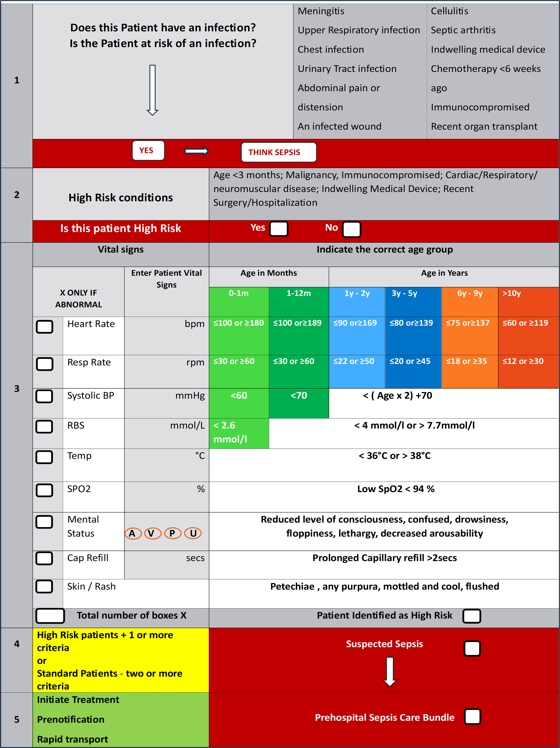Image resolution: width=560 pixels, height=748 pixels.
Task: Click the Total number of boxes X field
Action: pyautogui.click(x=50, y=616)
